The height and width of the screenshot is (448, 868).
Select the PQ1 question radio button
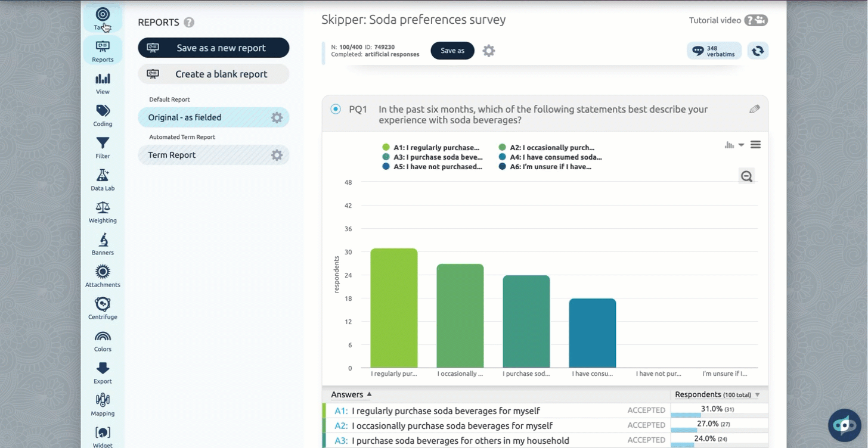(336, 109)
